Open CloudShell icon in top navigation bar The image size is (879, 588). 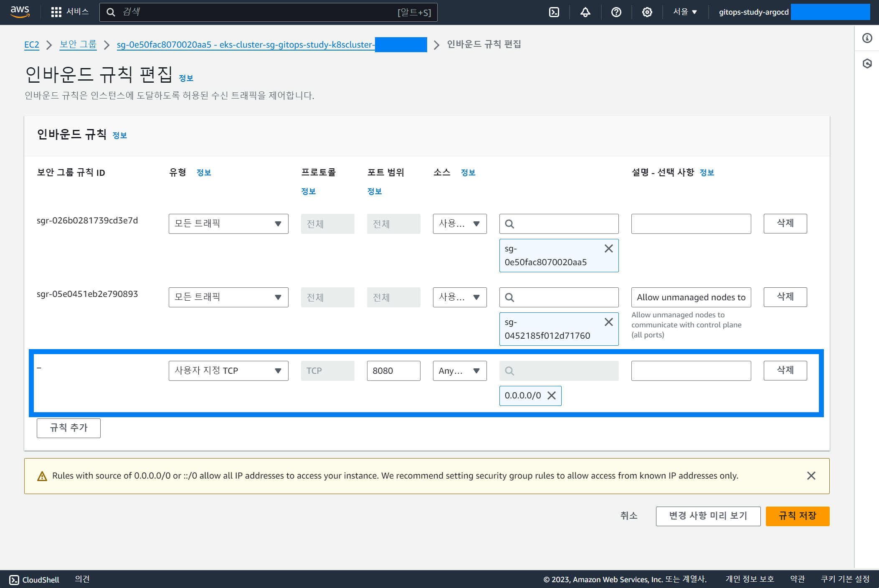coord(554,12)
